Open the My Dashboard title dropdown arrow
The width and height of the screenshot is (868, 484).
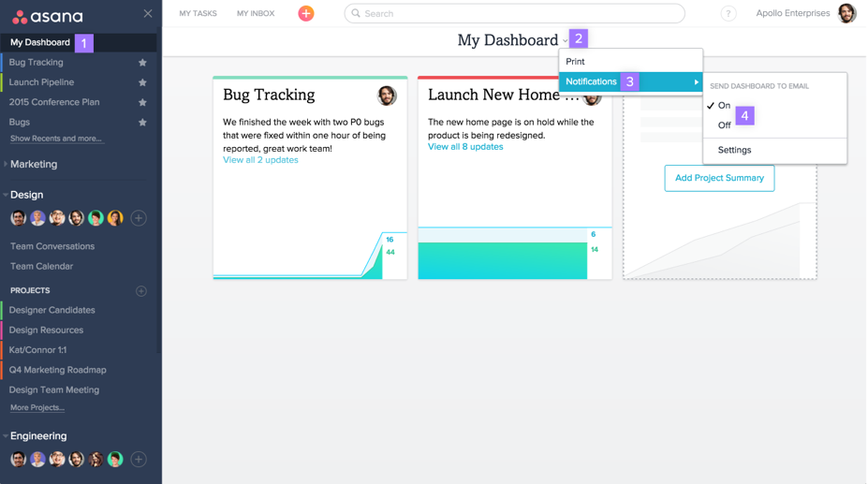click(x=565, y=41)
